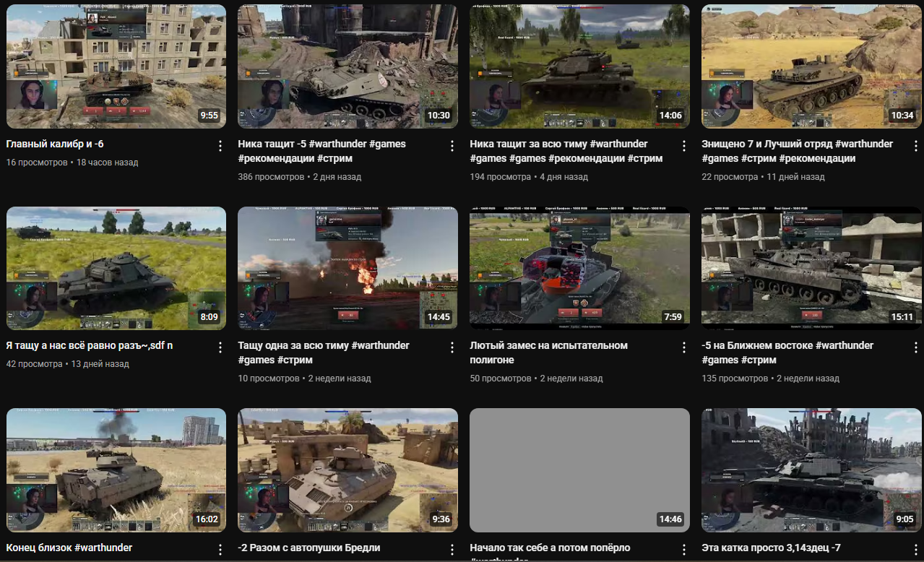This screenshot has height=562, width=924.
Task: Play the 9:36 Бредли video thumbnail
Action: tap(348, 470)
